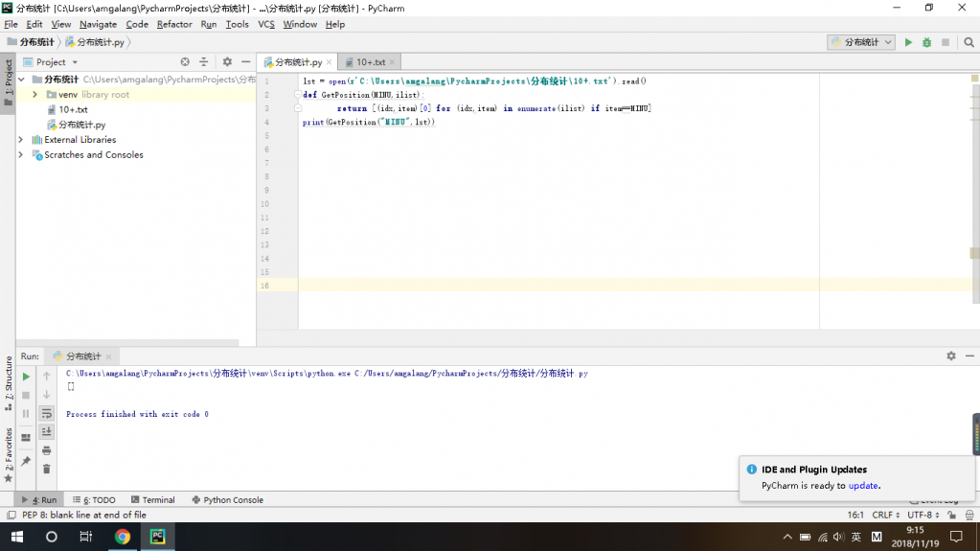This screenshot has height=551, width=980.
Task: Click down the stack trace arrow
Action: [x=46, y=395]
